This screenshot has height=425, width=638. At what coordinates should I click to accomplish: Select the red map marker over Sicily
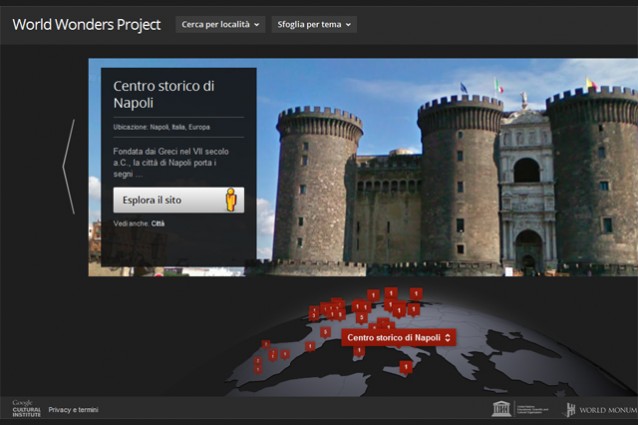pos(406,367)
